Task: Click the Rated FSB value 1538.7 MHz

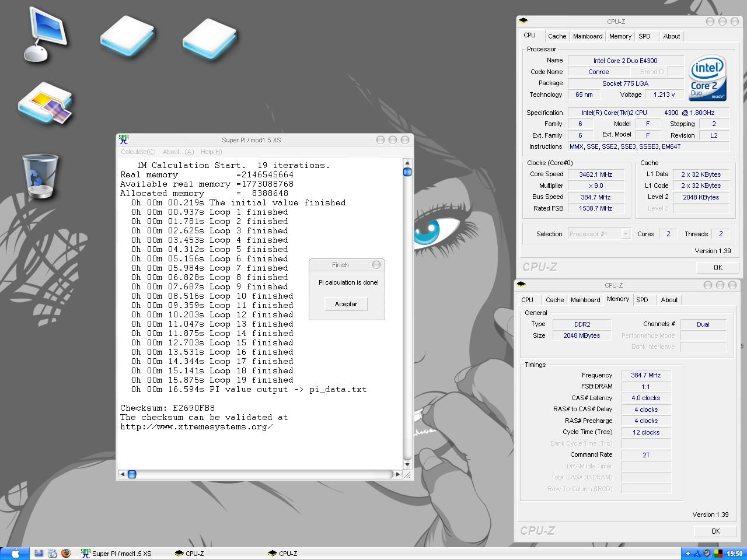Action: [596, 208]
